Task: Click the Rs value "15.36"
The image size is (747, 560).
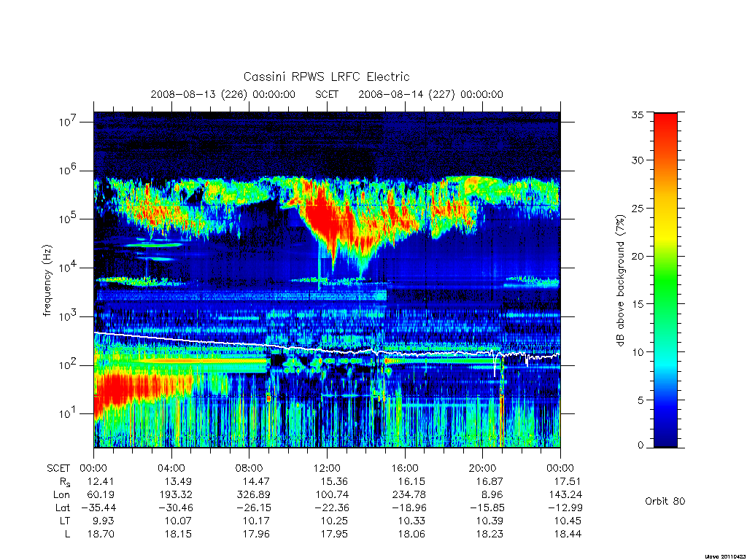Action: tap(334, 481)
